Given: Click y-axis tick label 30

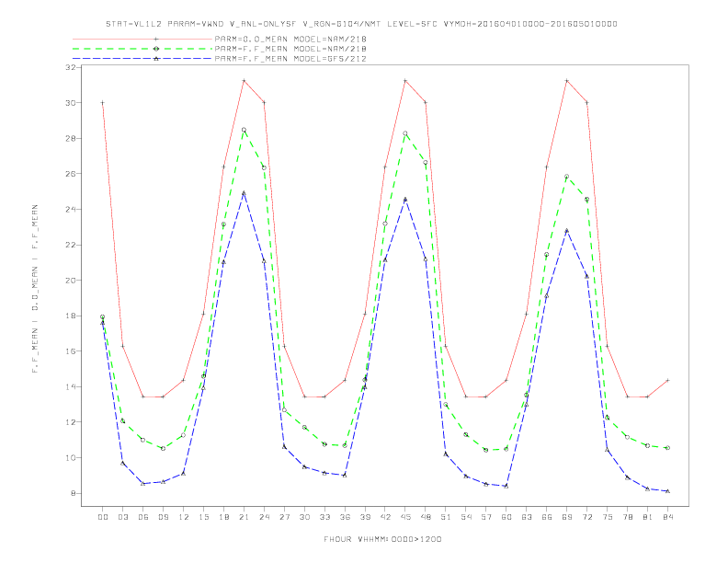Looking at the screenshot, I should 71,103.
